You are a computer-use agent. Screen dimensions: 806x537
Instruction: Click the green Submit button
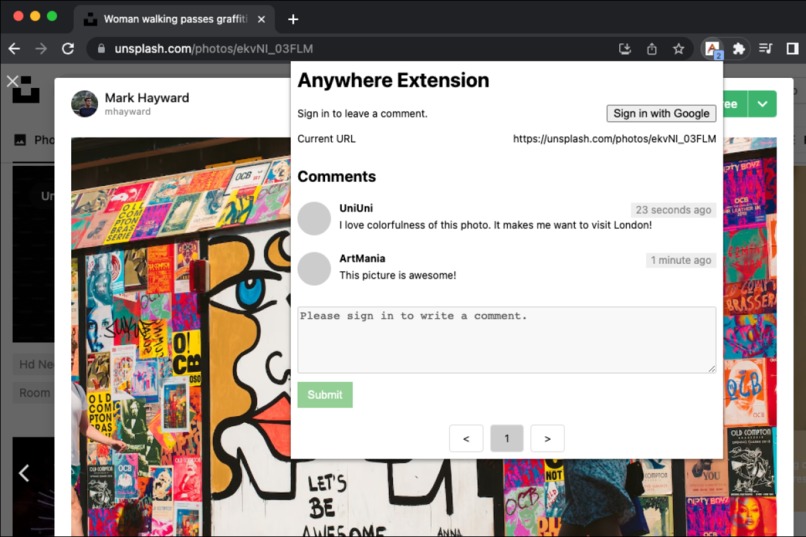[325, 395]
